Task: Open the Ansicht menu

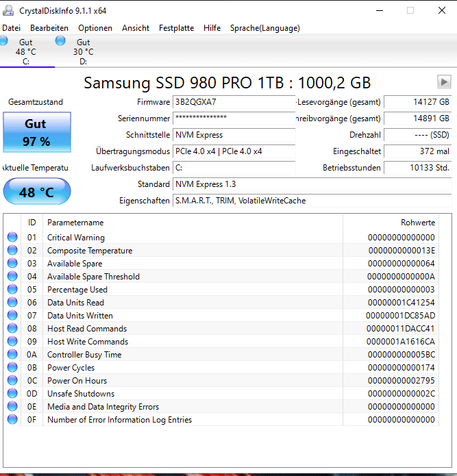Action: pyautogui.click(x=136, y=28)
